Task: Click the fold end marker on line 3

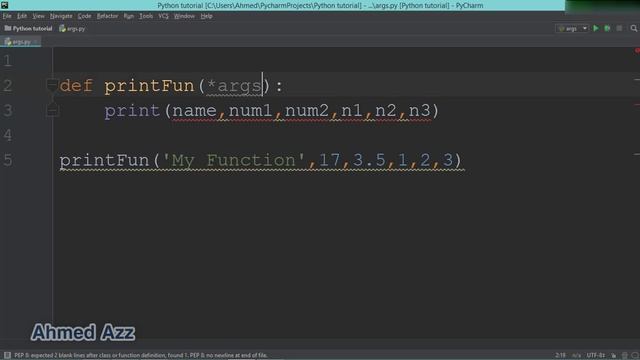Action: coord(52,110)
